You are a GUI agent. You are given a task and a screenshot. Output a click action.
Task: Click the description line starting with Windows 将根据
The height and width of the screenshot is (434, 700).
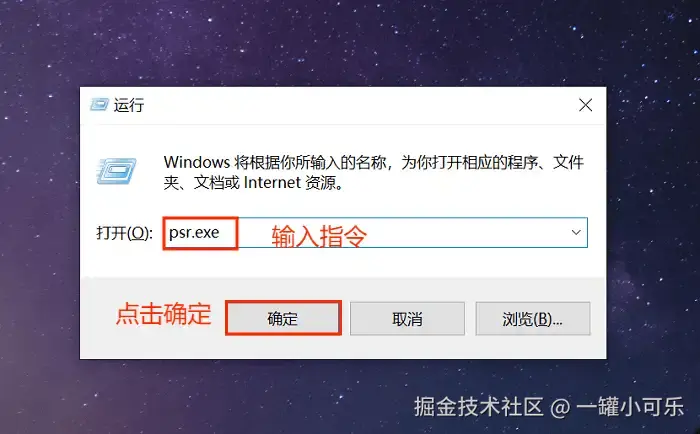(374, 162)
